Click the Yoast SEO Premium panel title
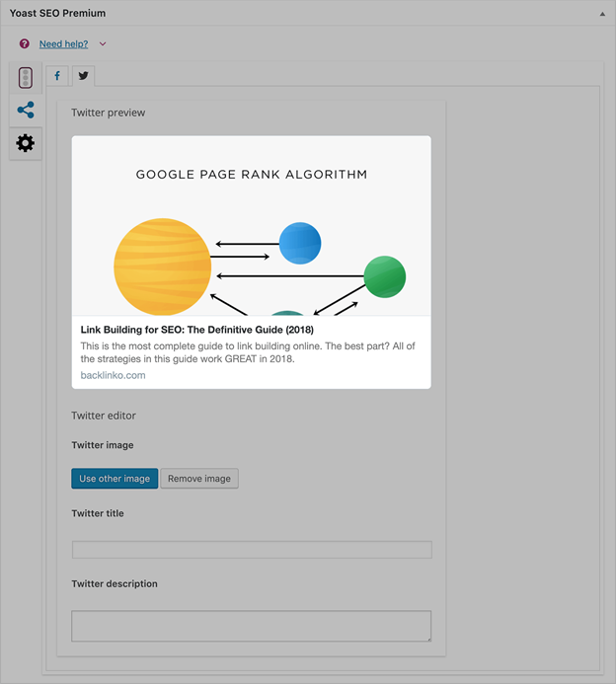 pyautogui.click(x=57, y=14)
